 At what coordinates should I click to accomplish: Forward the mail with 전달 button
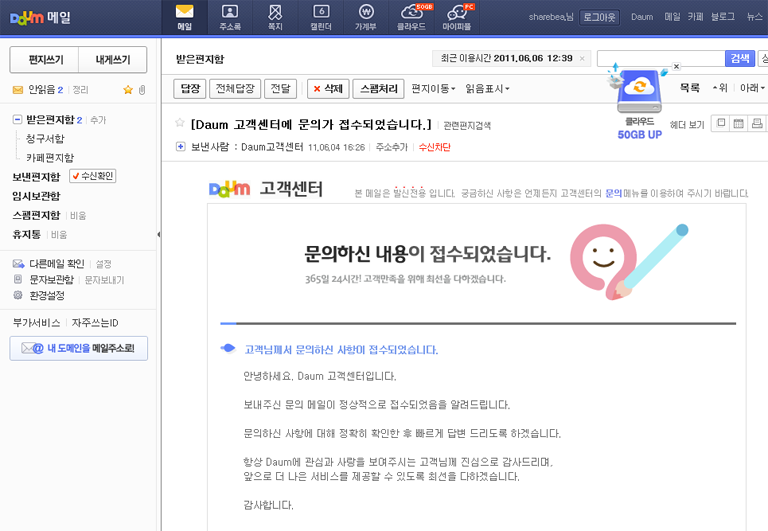coord(280,89)
